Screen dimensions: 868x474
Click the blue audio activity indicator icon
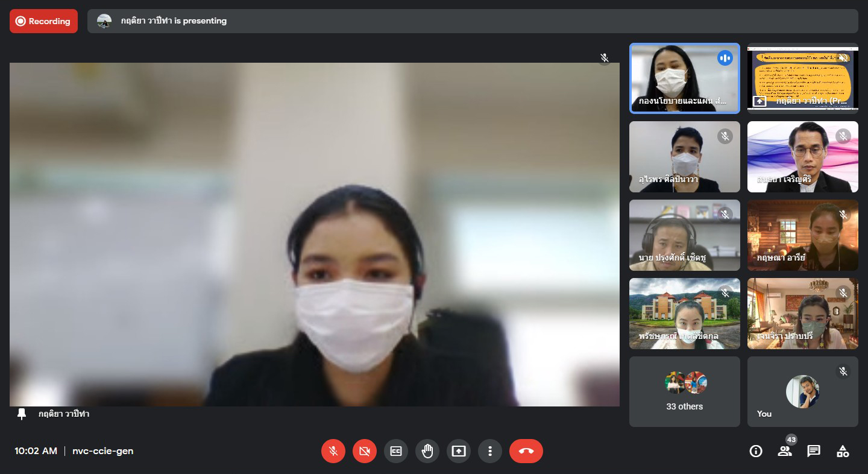(x=725, y=58)
